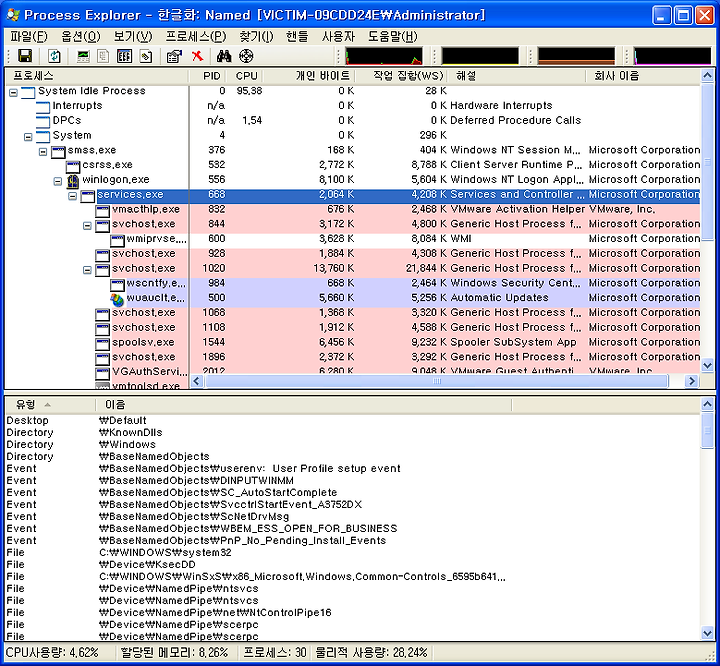720x666 pixels.
Task: Click the winlogon.exe process icon
Action: 73,181
